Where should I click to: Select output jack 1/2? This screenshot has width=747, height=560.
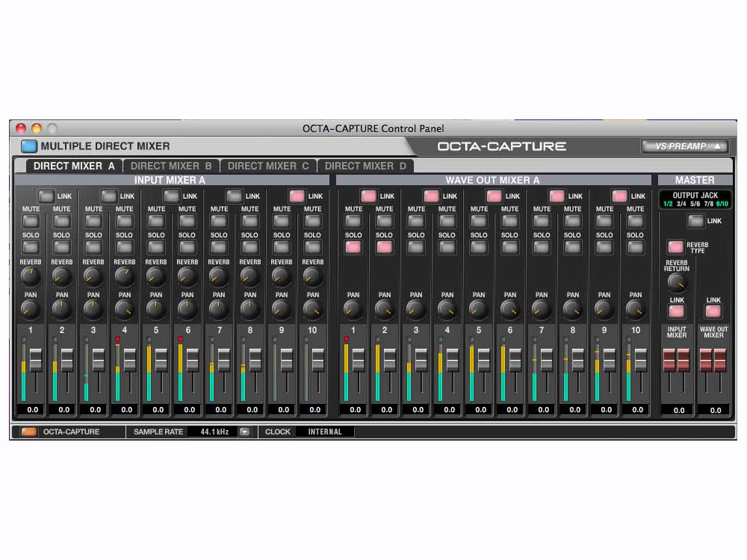(668, 204)
